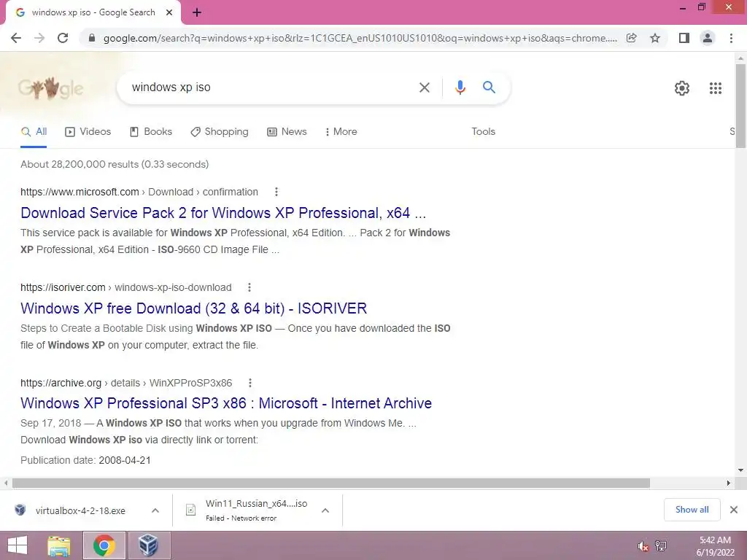
Task: Start voice search with microphone
Action: pyautogui.click(x=460, y=87)
